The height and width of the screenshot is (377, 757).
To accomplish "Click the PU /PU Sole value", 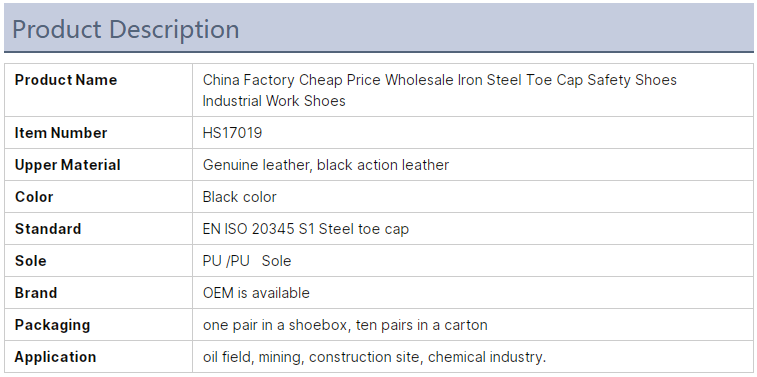I will click(x=247, y=261).
